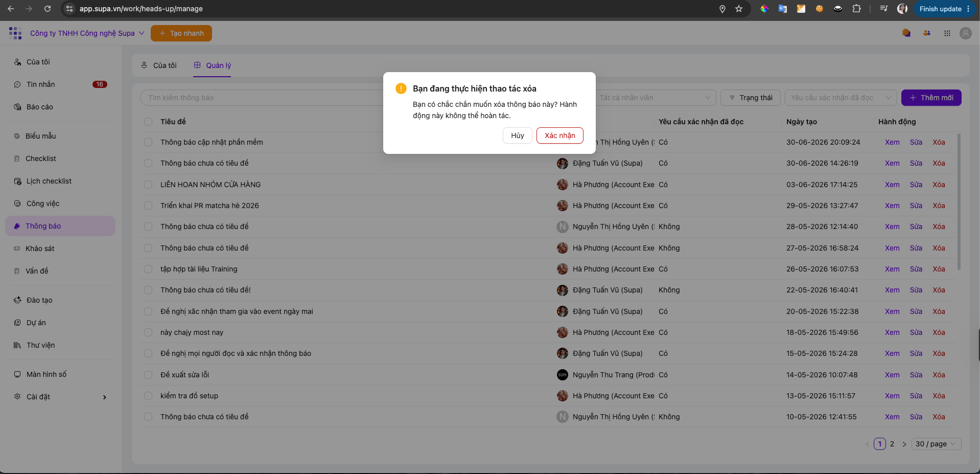The height and width of the screenshot is (474, 980).
Task: Go to page 2 in pagination
Action: click(892, 444)
